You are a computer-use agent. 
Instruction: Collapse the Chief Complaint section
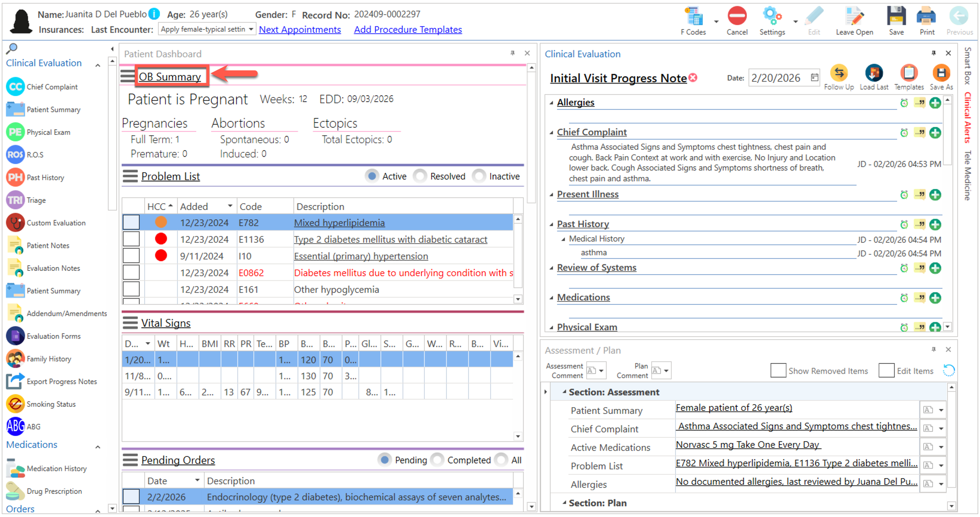point(551,133)
